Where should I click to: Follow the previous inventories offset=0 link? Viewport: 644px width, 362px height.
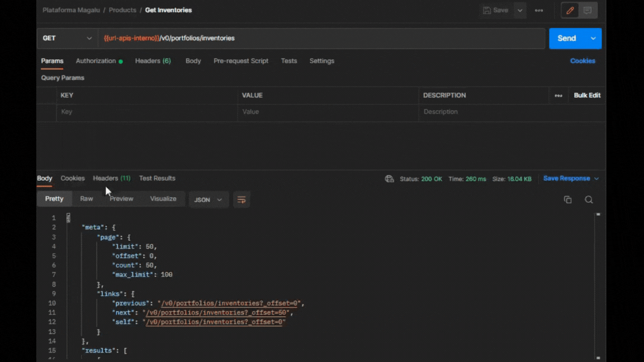tap(229, 303)
